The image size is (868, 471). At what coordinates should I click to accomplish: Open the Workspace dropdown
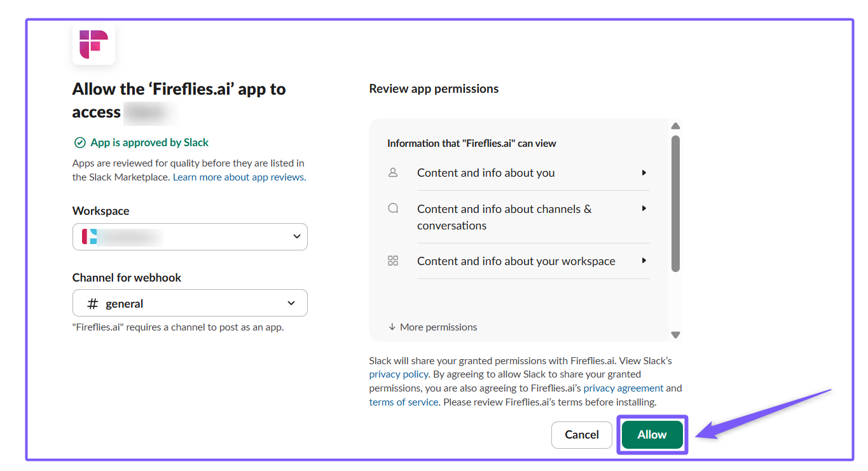click(189, 236)
